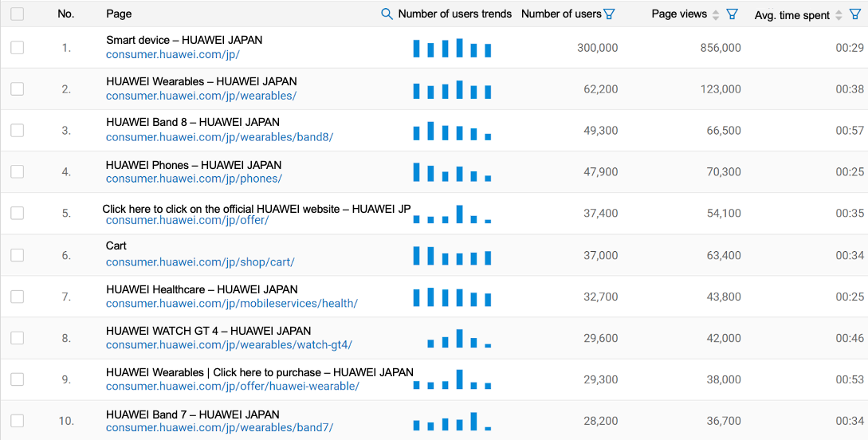Click the trend bar chart for Smart device
This screenshot has height=440, width=868.
[452, 48]
